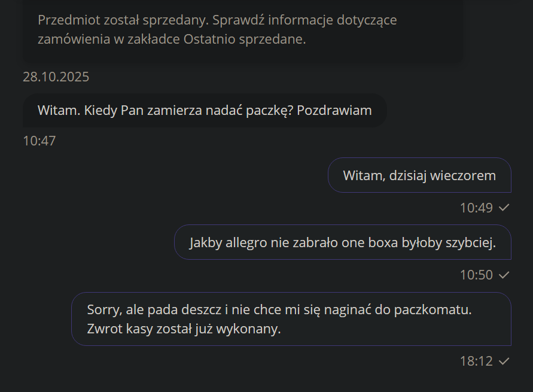The image size is (533, 392).
Task: Select the 'Jakby allegro nie zabrało' message bubble
Action: [x=342, y=242]
